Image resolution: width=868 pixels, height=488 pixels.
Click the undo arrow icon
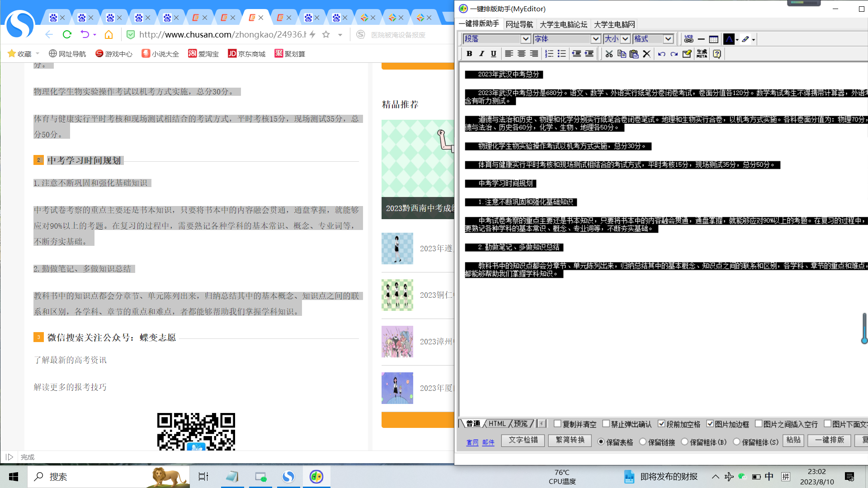coord(661,54)
